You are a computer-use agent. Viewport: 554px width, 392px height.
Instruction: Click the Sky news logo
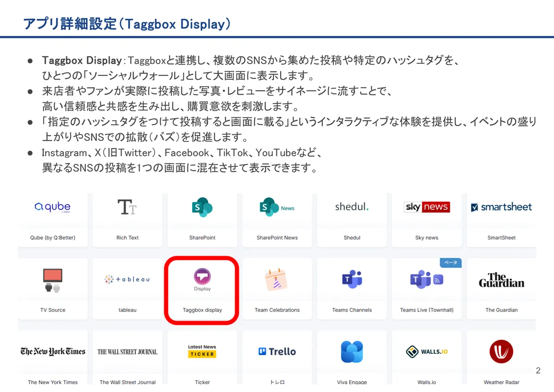click(x=427, y=207)
